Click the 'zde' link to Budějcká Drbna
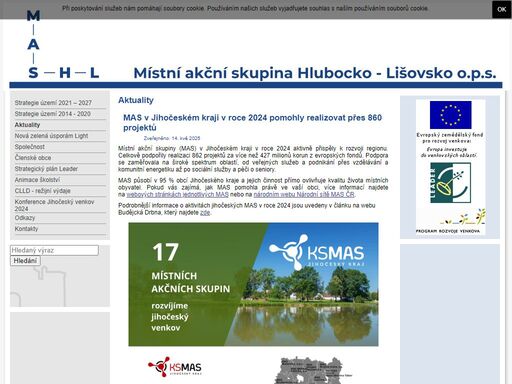Image resolution: width=512 pixels, height=384 pixels. click(205, 212)
